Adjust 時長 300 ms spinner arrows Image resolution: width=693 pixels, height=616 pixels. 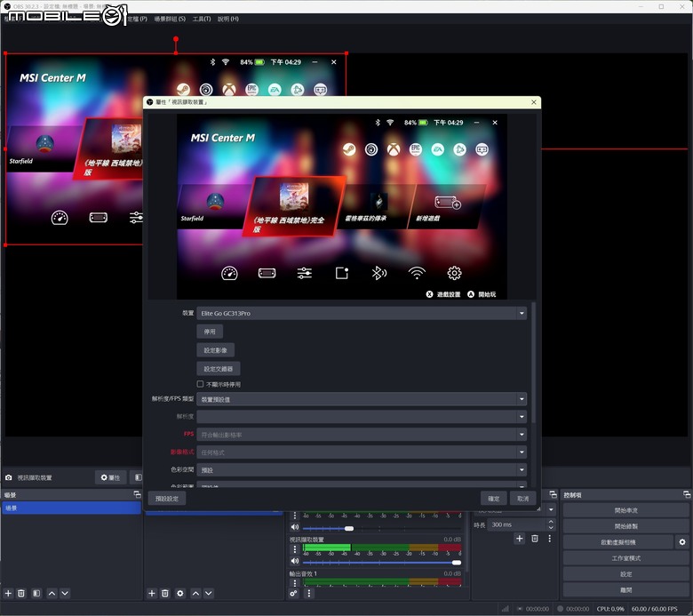coord(551,524)
